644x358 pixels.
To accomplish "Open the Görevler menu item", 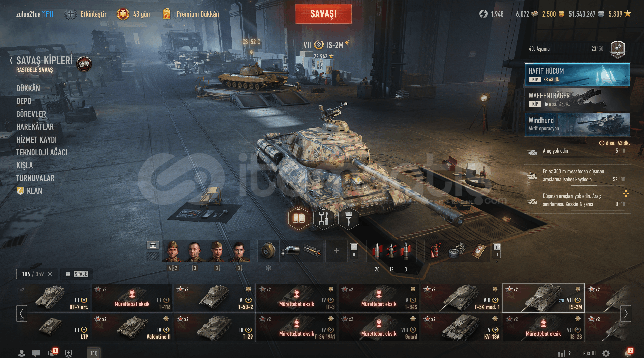I will pyautogui.click(x=31, y=114).
